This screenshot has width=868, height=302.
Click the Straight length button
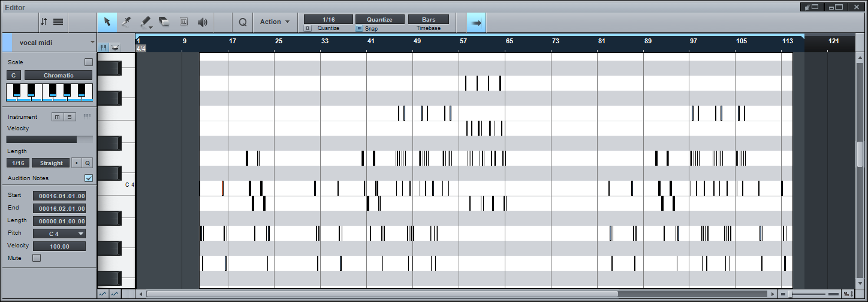(51, 163)
